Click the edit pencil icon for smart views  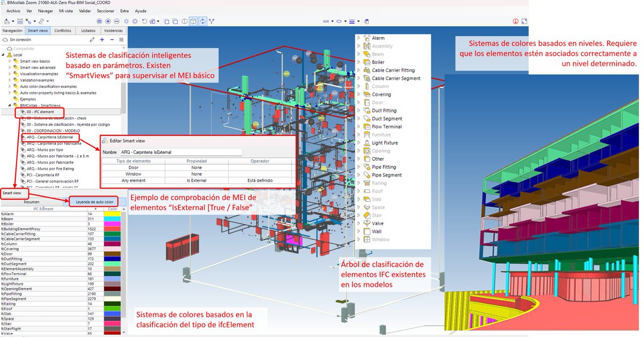tap(92, 40)
